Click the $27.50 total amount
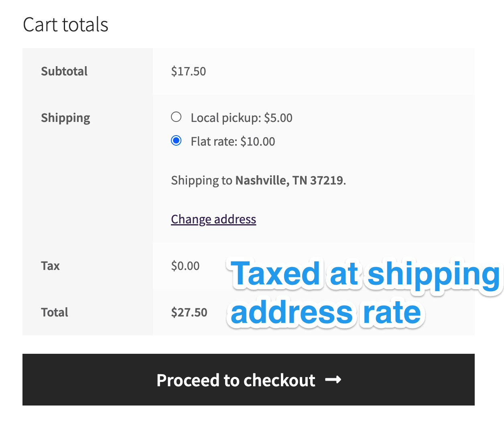This screenshot has width=504, height=434. pyautogui.click(x=189, y=312)
